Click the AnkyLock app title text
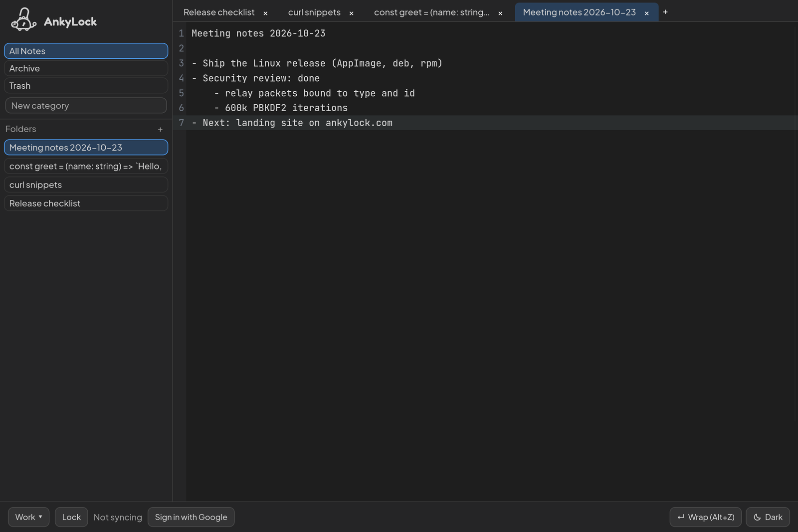798x532 pixels. click(x=70, y=21)
